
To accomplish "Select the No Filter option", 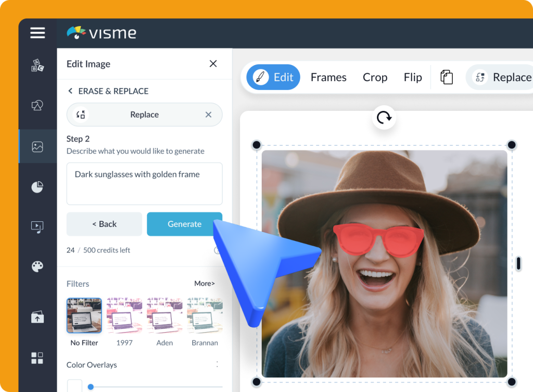I will tap(84, 315).
